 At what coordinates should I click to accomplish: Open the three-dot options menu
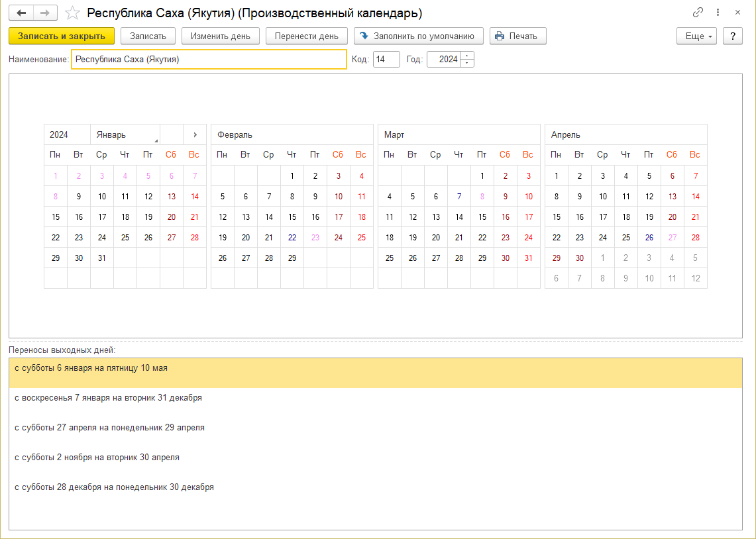tap(718, 13)
